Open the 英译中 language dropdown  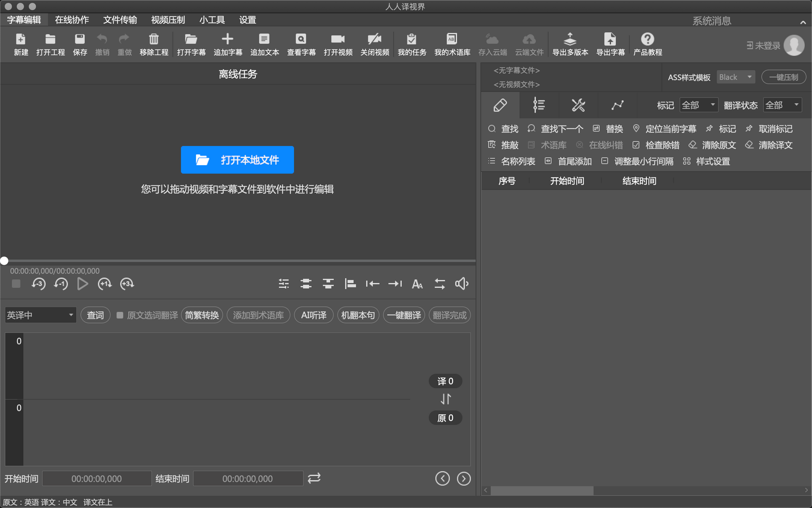(40, 315)
